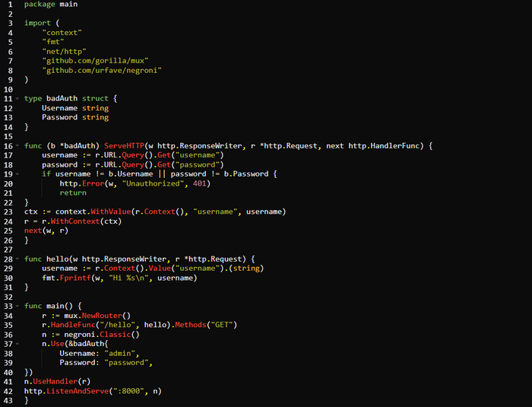Collapse the if block fold arrow at line 19

pos(17,174)
